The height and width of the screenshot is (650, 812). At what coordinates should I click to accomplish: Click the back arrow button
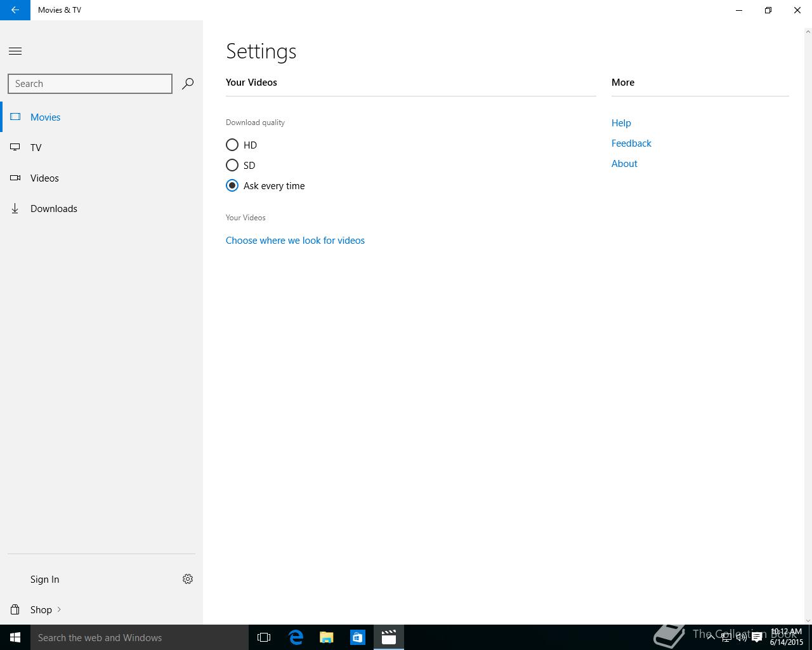click(15, 10)
